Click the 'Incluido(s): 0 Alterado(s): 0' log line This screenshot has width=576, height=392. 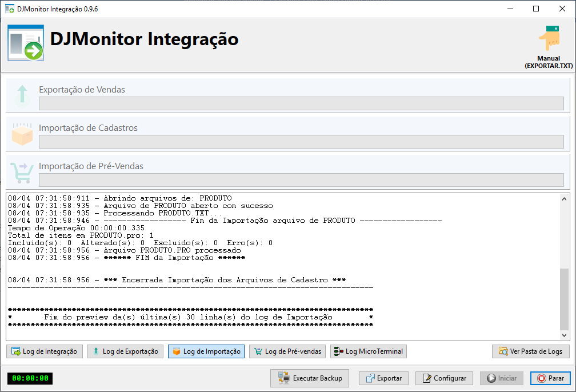pos(141,243)
